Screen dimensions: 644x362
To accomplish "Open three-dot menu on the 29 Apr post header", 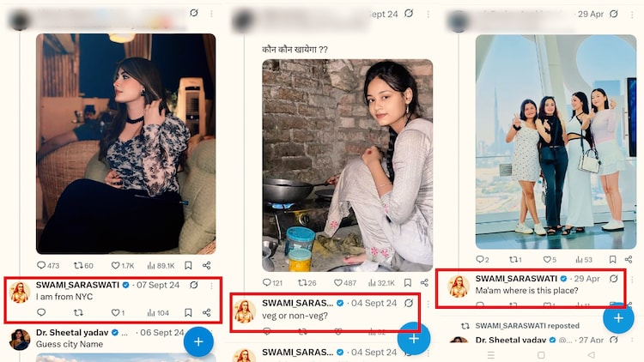I will coord(632,15).
